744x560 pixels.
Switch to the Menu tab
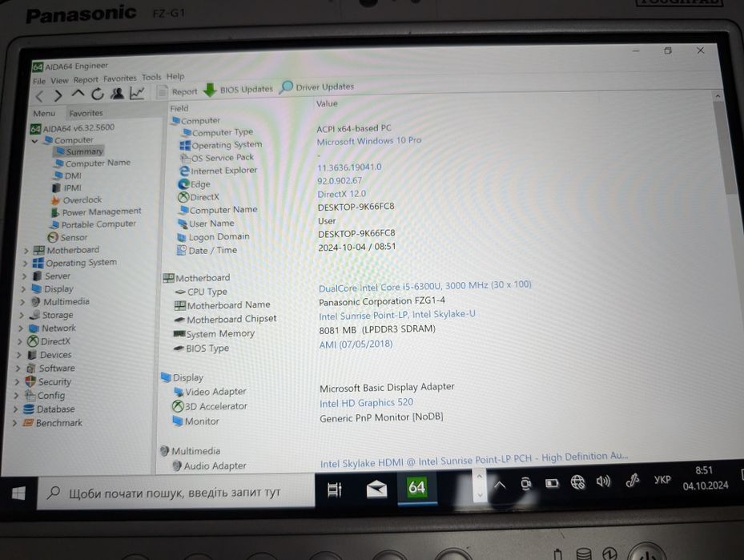(44, 114)
